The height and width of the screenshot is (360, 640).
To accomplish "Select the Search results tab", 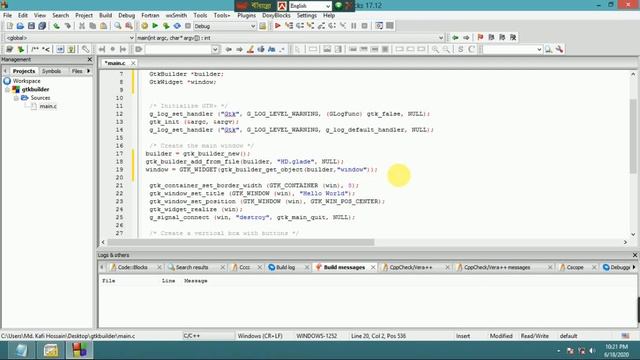I will click(192, 267).
